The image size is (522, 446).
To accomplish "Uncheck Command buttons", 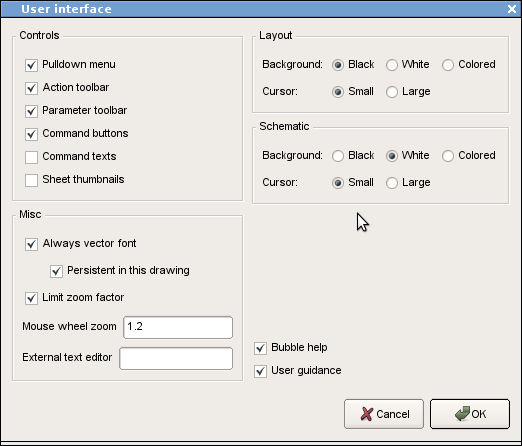I will click(31, 134).
